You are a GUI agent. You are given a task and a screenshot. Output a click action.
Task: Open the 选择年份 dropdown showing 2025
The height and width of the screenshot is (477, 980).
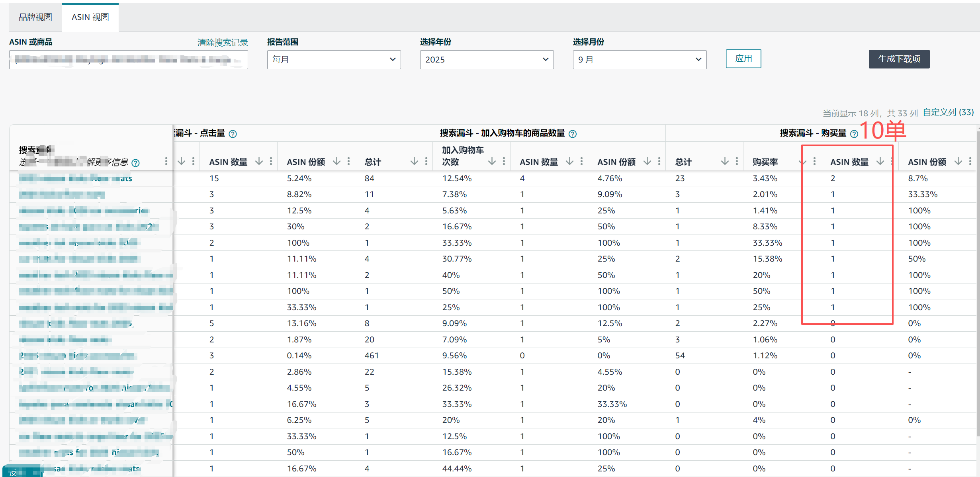[487, 60]
